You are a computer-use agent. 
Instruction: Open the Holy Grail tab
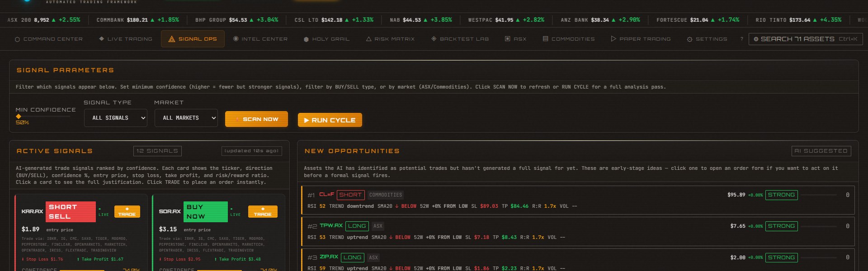point(327,39)
